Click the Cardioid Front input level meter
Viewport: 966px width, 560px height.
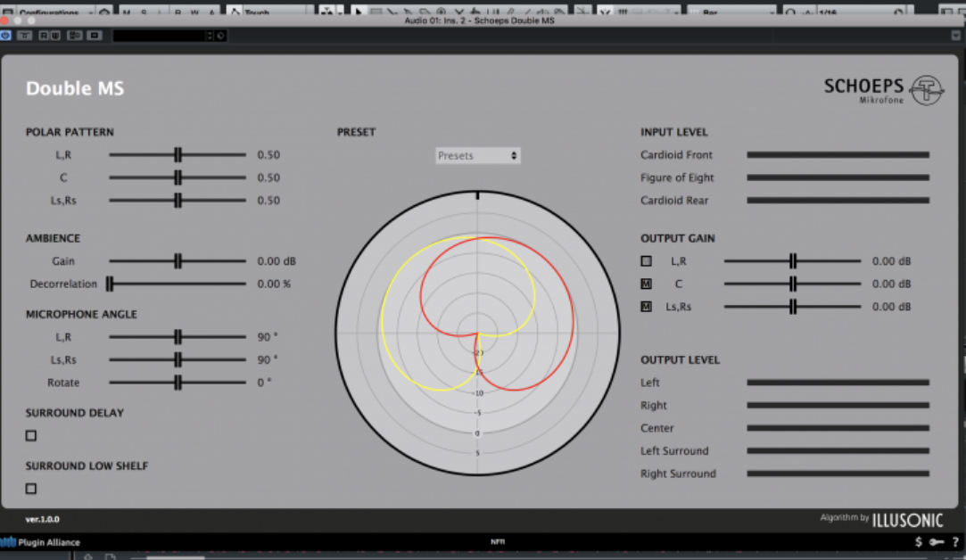pyautogui.click(x=838, y=154)
